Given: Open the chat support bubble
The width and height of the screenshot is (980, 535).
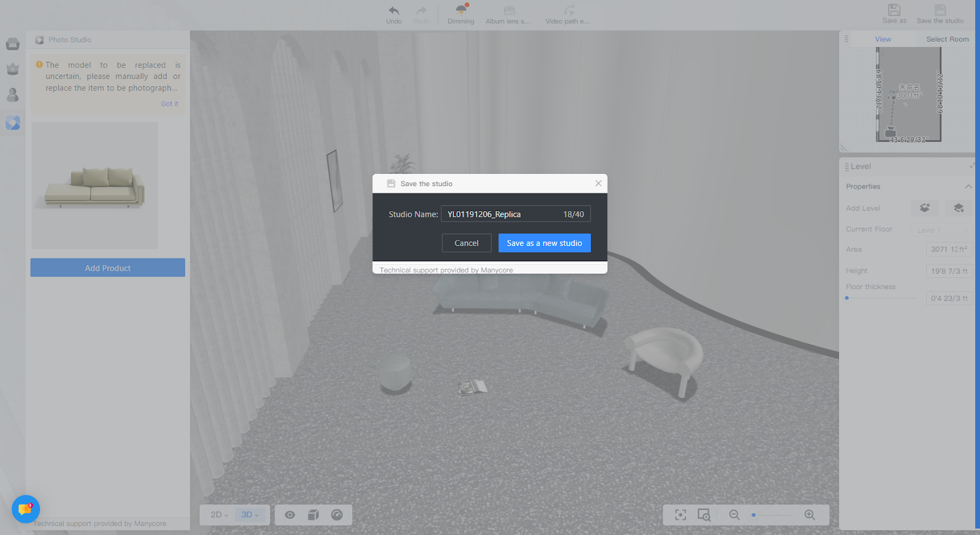Looking at the screenshot, I should point(26,509).
